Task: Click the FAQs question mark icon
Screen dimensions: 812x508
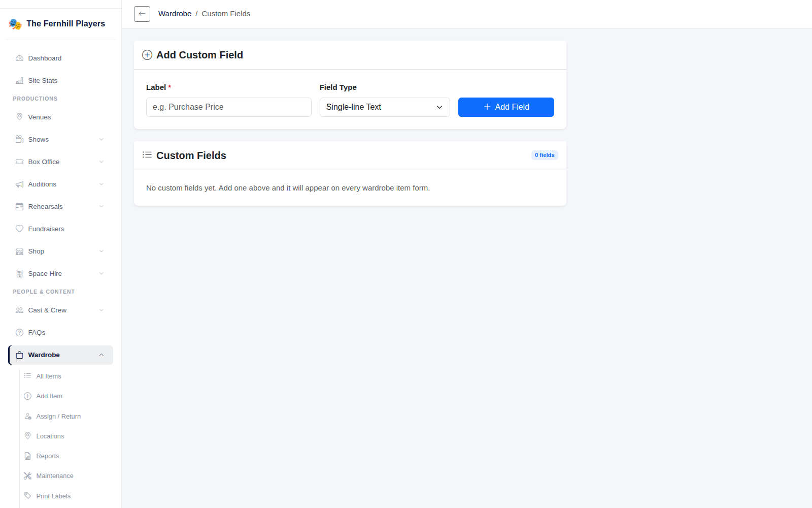Action: pyautogui.click(x=19, y=333)
